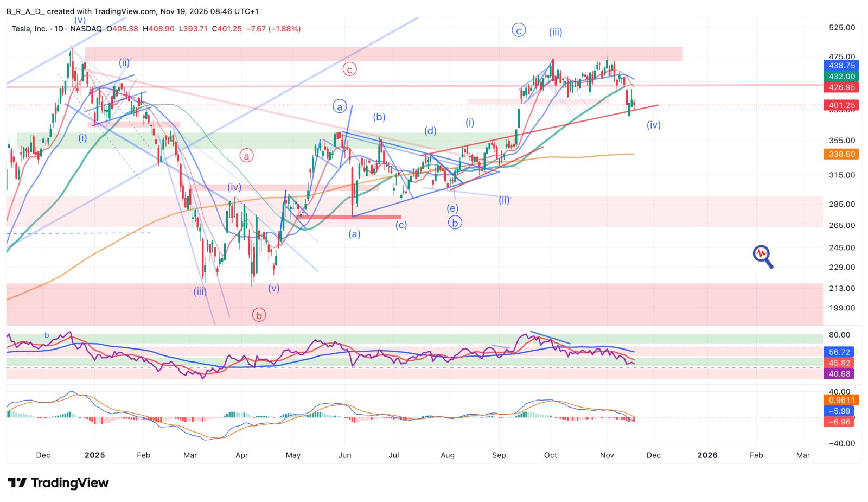Viewport: 868px width, 502px height.
Task: Click the blue circled 'a' wave label
Action: click(340, 107)
